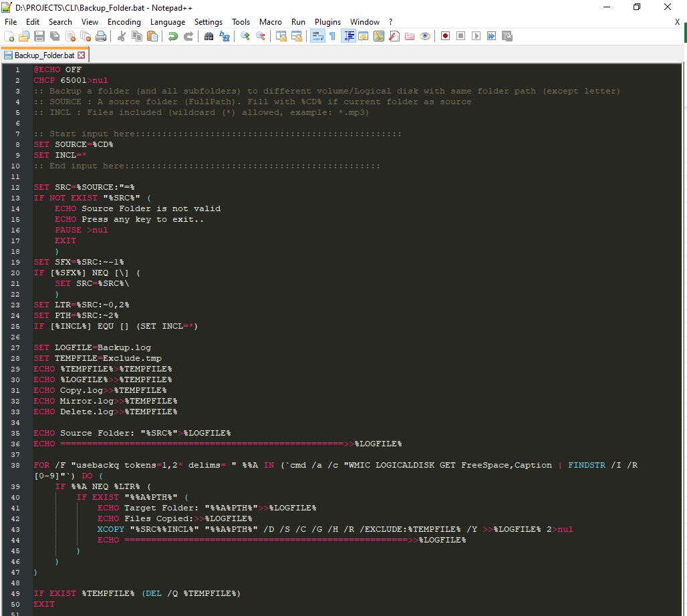The image size is (687, 616).
Task: Open the ? help menu
Action: click(390, 22)
